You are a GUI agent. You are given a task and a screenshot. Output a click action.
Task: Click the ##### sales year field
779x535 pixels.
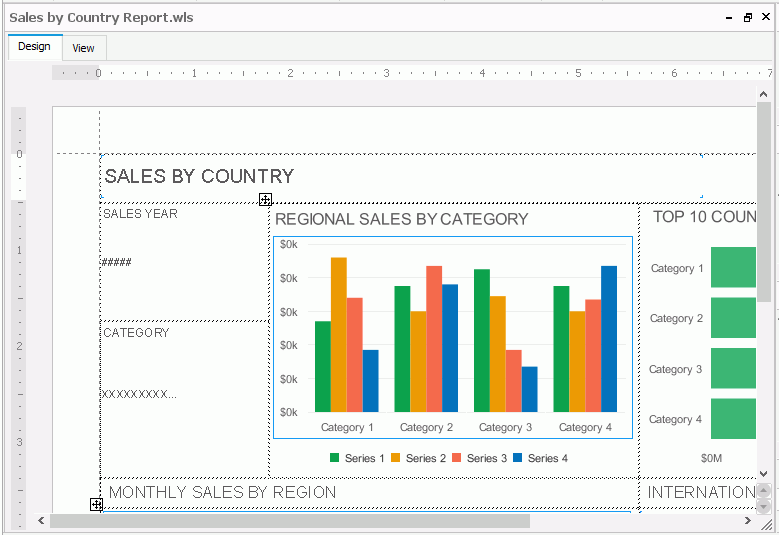[x=116, y=262]
